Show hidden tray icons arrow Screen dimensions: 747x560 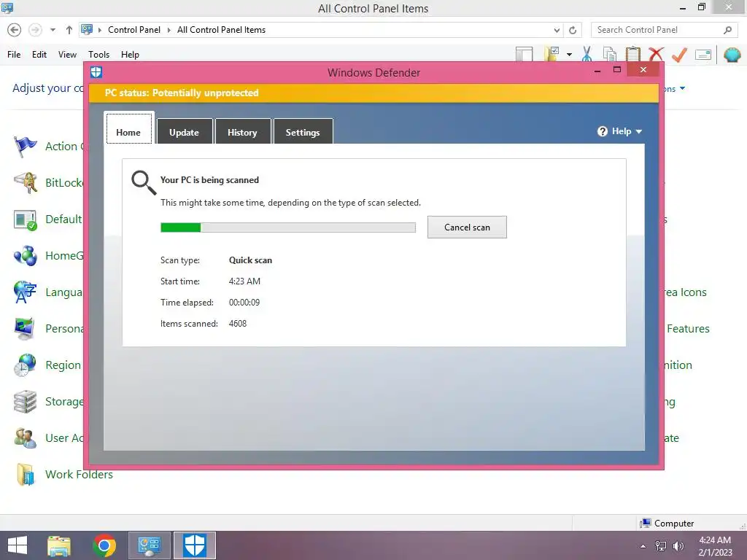pos(643,546)
